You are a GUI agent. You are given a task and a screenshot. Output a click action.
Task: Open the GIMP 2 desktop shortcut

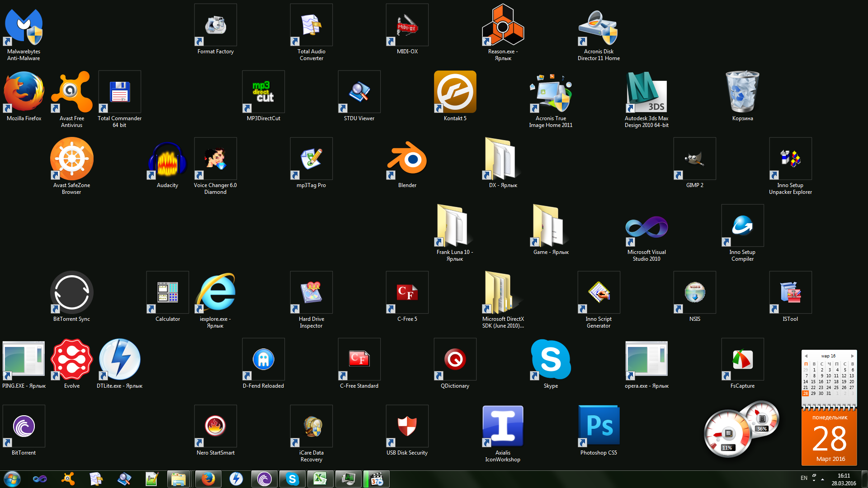tap(695, 159)
